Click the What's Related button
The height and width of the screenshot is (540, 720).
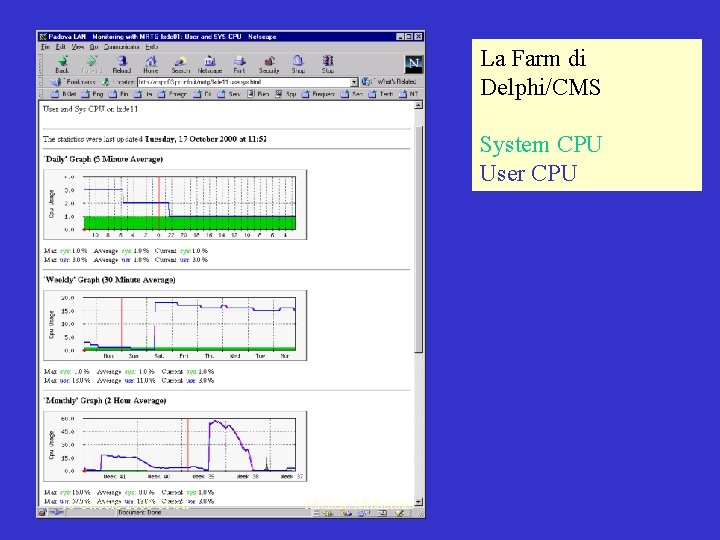click(x=389, y=82)
